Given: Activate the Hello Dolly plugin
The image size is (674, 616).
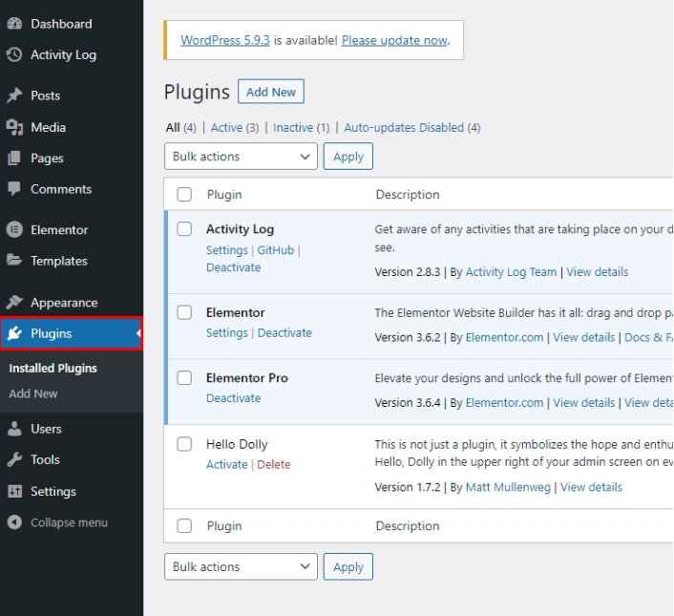Looking at the screenshot, I should [227, 464].
